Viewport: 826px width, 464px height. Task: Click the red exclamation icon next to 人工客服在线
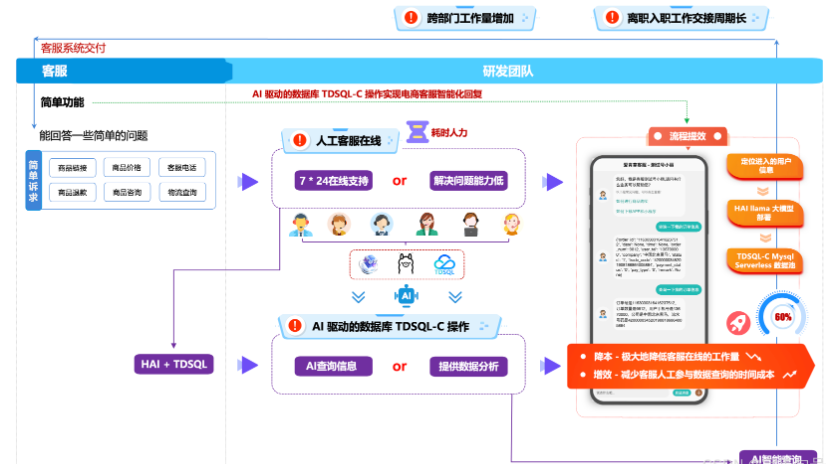coord(300,140)
